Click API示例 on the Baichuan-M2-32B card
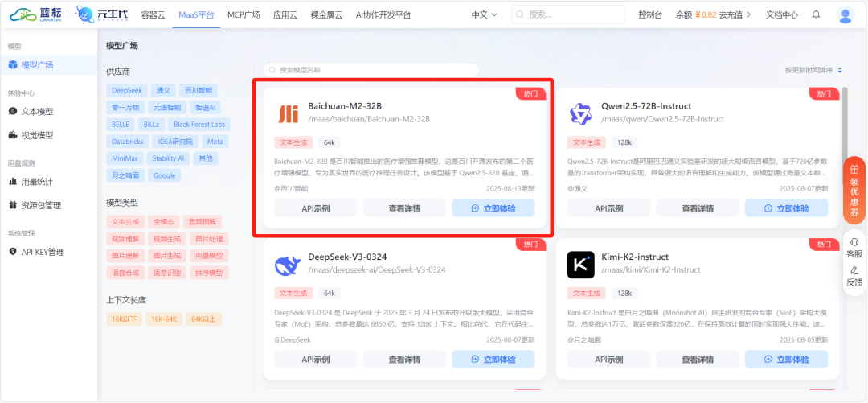 tap(316, 208)
